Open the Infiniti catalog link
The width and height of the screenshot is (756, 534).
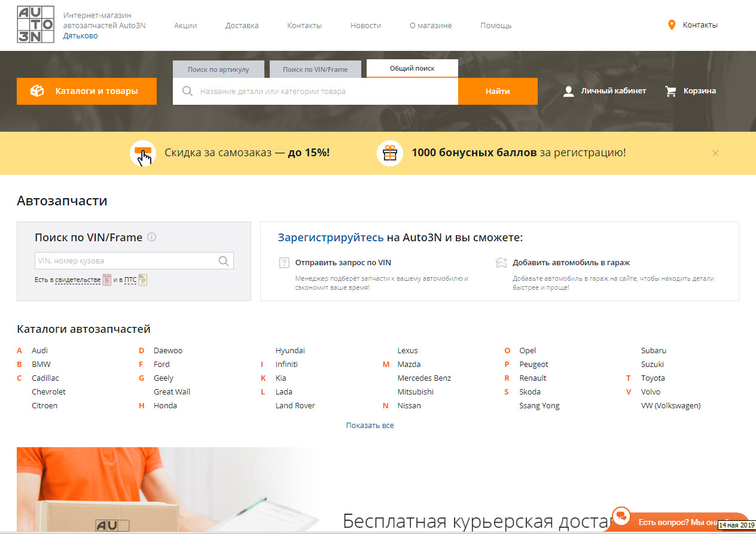coord(286,364)
